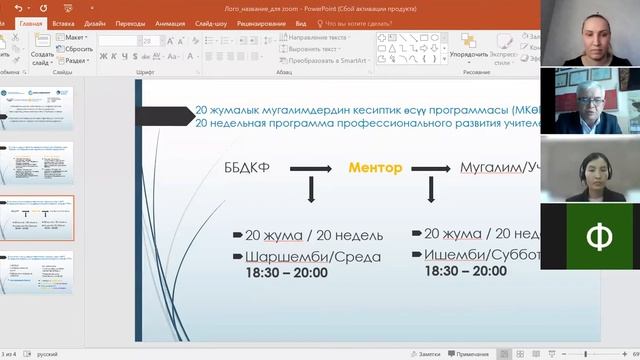640x360 pixels.
Task: Open the Рецензирование tab
Action: (x=261, y=24)
